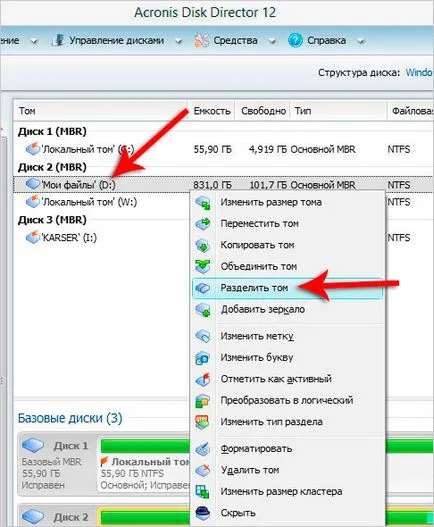Select the Диск 1 (MBR) group header
The height and width of the screenshot is (527, 434).
(x=52, y=131)
